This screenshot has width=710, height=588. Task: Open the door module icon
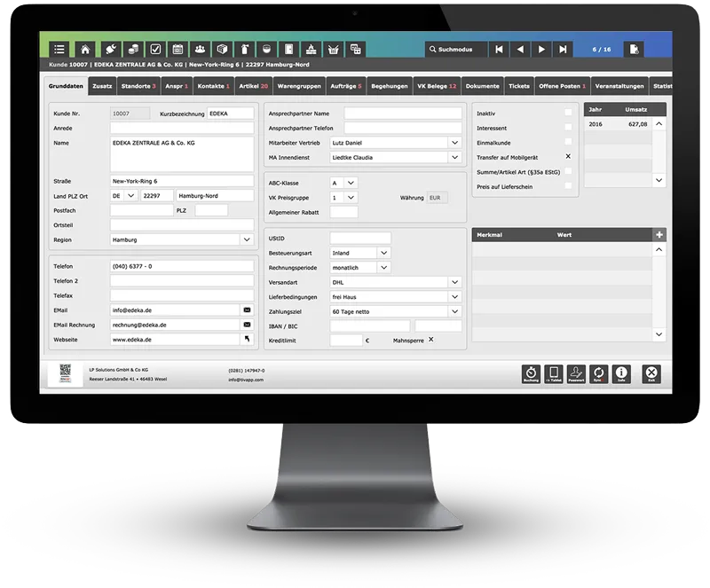[288, 49]
